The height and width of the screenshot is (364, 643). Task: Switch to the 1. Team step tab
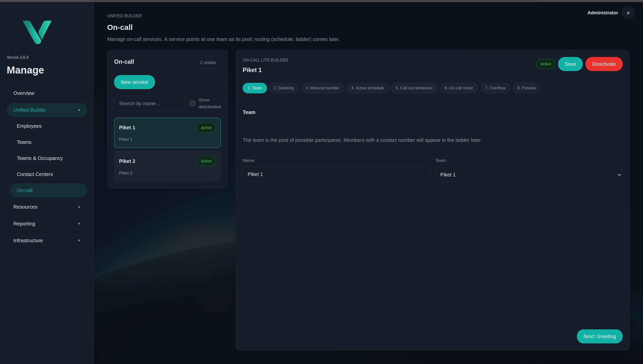(254, 88)
